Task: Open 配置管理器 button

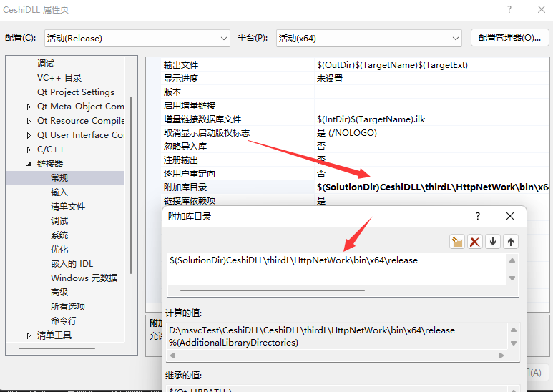Action: point(509,38)
